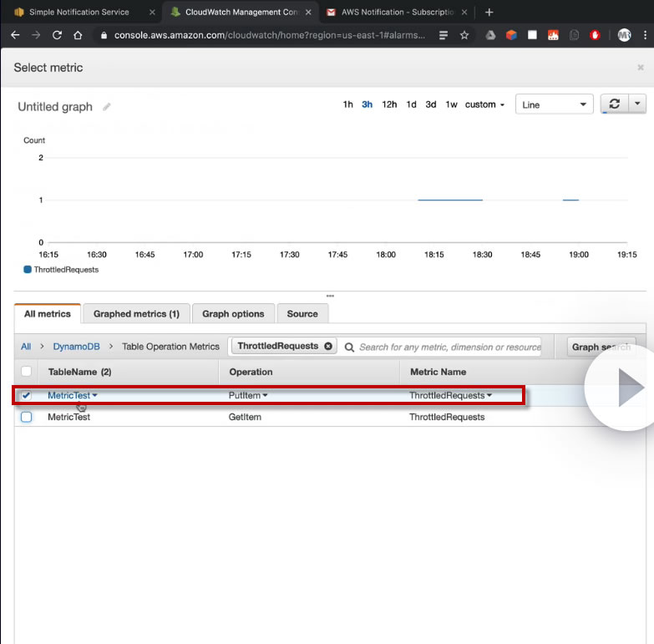This screenshot has height=644, width=654.
Task: Open the Graph options tab
Action: pyautogui.click(x=233, y=314)
